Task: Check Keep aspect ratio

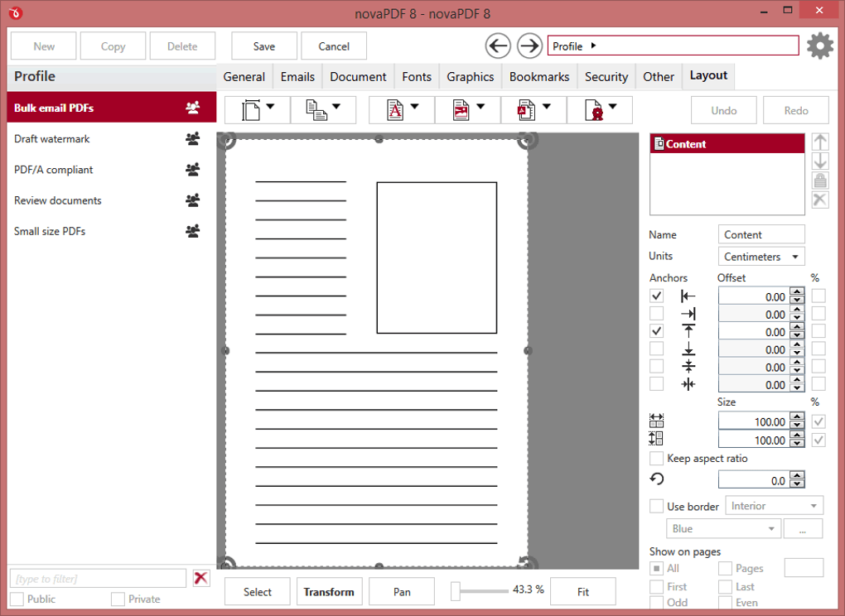Action: 656,458
